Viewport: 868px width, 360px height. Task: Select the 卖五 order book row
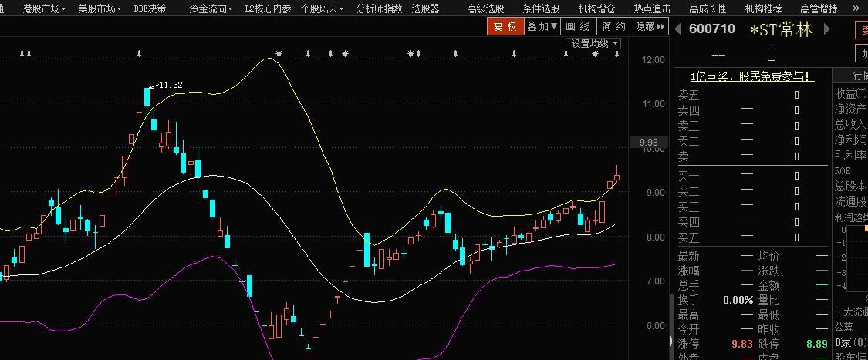pyautogui.click(x=751, y=95)
